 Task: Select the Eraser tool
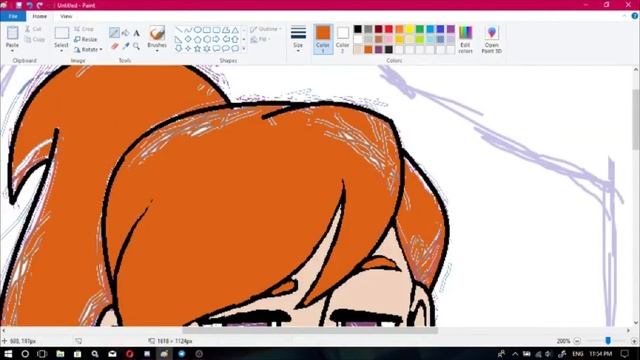pyautogui.click(x=115, y=46)
